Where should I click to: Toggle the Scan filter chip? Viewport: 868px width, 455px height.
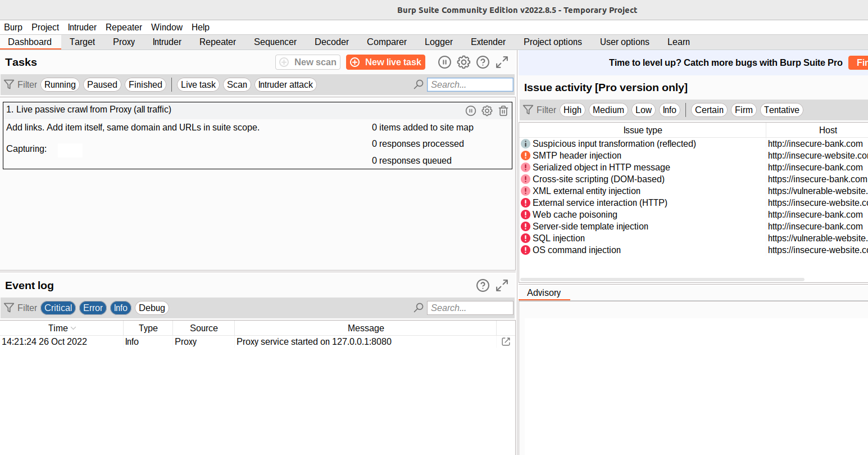click(237, 84)
